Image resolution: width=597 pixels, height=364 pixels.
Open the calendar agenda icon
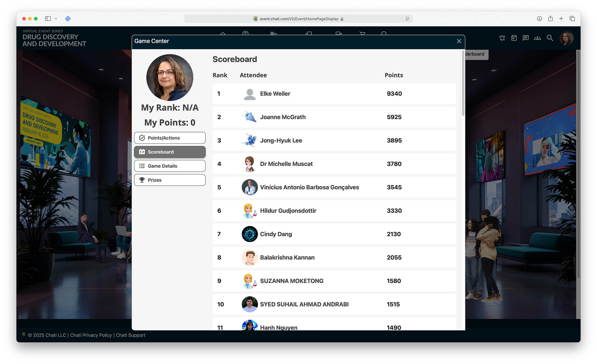[514, 38]
